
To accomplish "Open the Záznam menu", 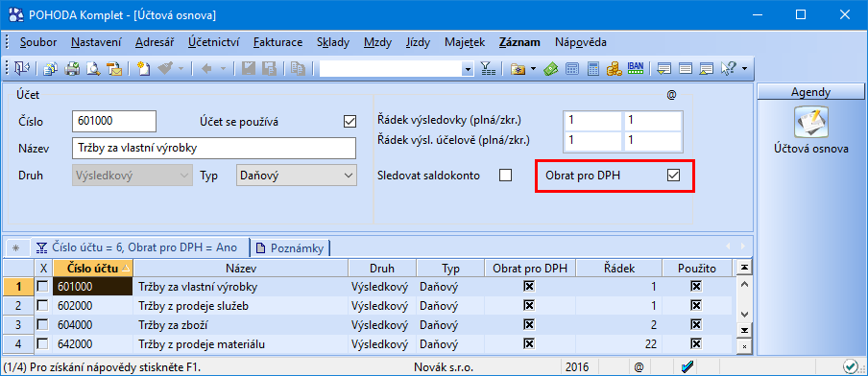I will [519, 42].
